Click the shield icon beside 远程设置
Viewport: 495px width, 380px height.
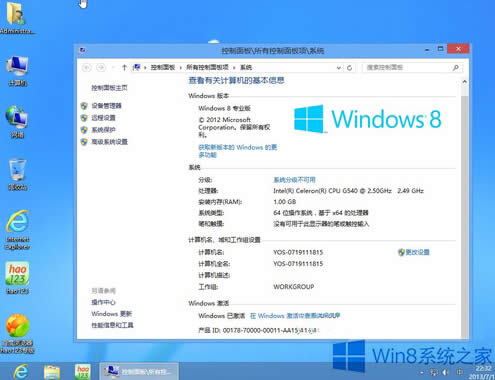84,118
